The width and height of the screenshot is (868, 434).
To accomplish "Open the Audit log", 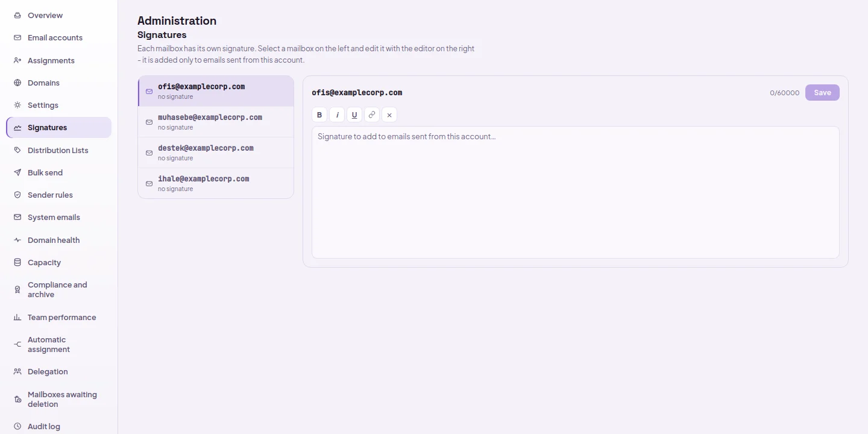I will (x=59, y=426).
